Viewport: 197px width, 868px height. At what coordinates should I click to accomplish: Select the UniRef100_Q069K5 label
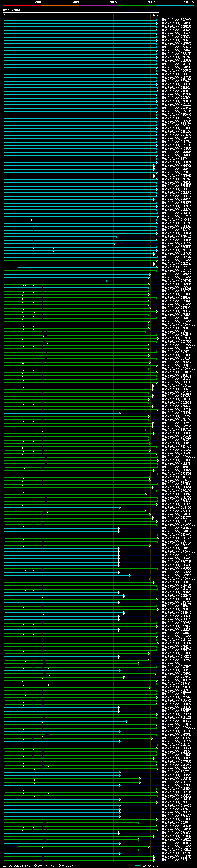pyautogui.click(x=176, y=206)
